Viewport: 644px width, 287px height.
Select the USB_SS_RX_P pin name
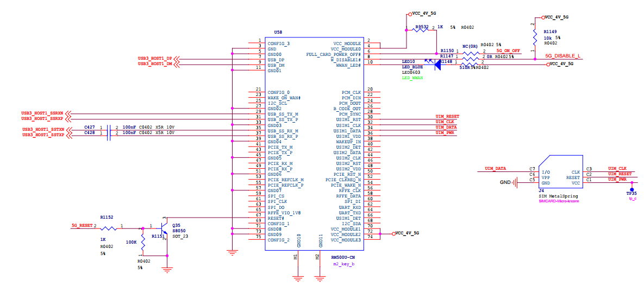pos(283,136)
